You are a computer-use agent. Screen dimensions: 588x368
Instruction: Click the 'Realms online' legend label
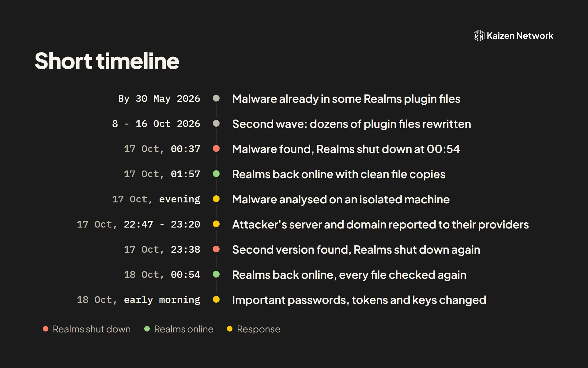point(183,329)
